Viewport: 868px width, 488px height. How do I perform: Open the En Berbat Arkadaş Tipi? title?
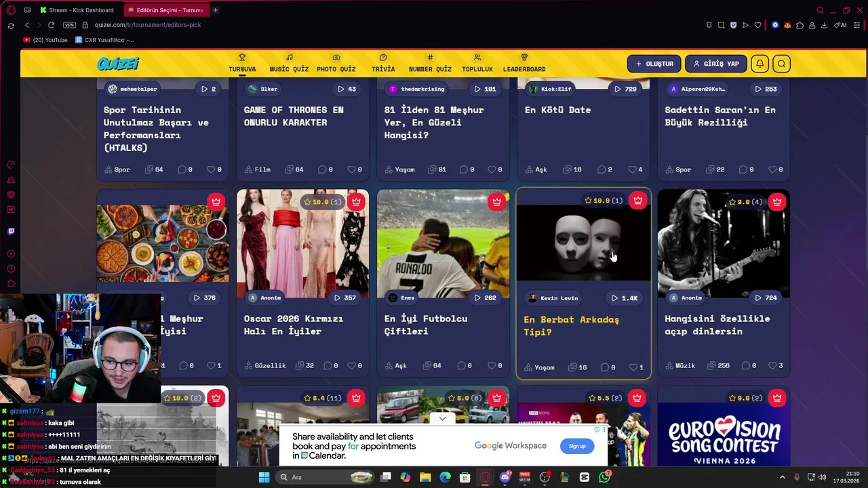(571, 326)
